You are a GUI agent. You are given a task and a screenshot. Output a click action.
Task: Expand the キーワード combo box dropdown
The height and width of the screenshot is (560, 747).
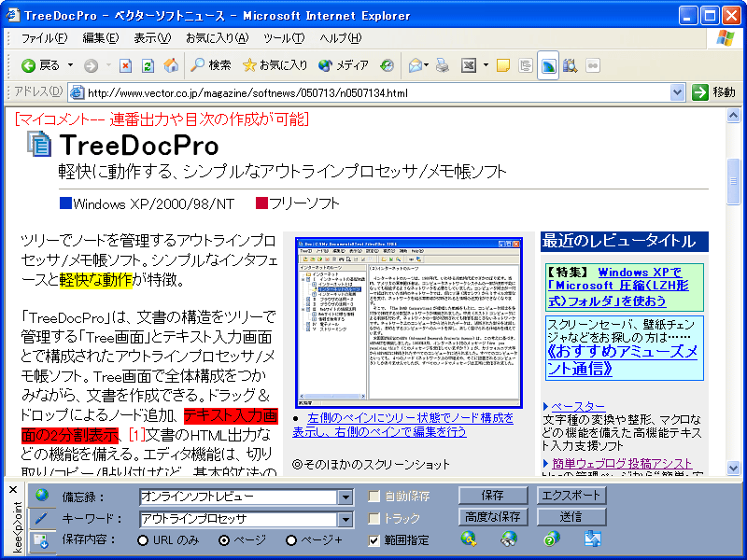click(x=345, y=519)
